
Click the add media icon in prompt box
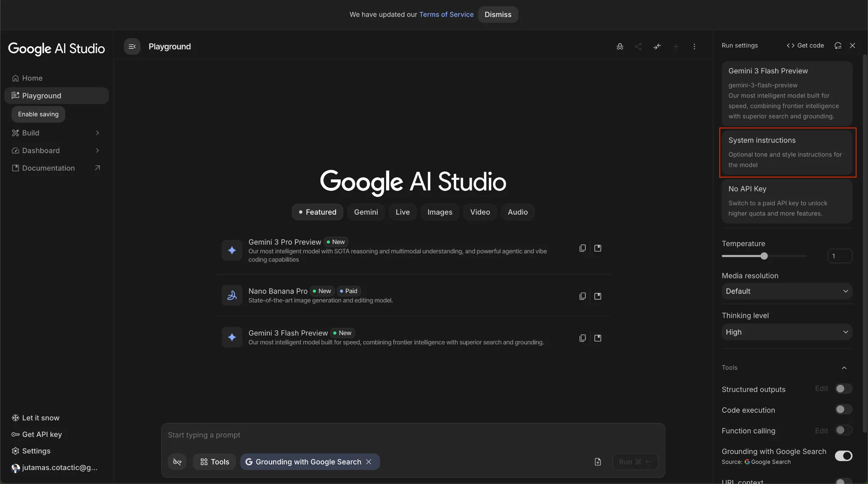pos(598,462)
